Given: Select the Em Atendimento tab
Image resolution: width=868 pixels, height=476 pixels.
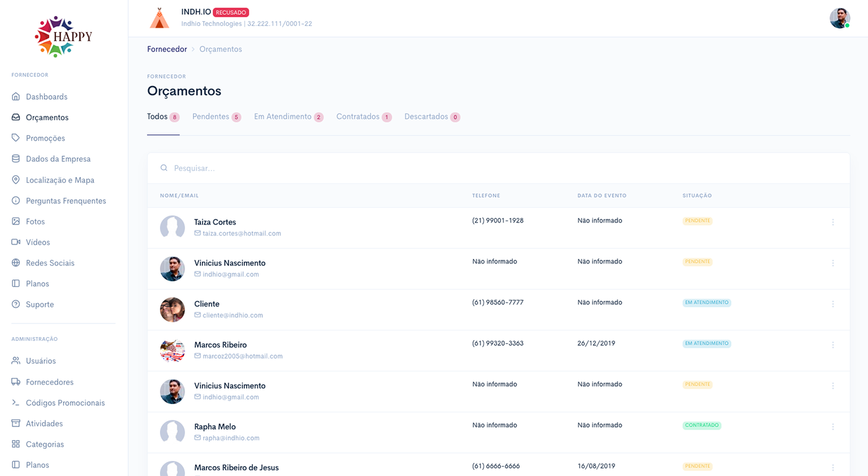Looking at the screenshot, I should (x=283, y=117).
